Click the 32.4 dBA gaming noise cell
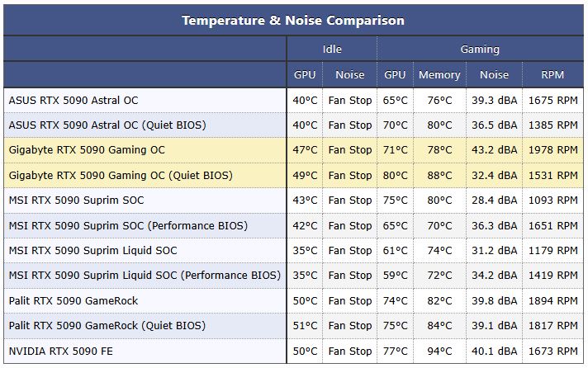Image resolution: width=588 pixels, height=368 pixels. (x=494, y=175)
